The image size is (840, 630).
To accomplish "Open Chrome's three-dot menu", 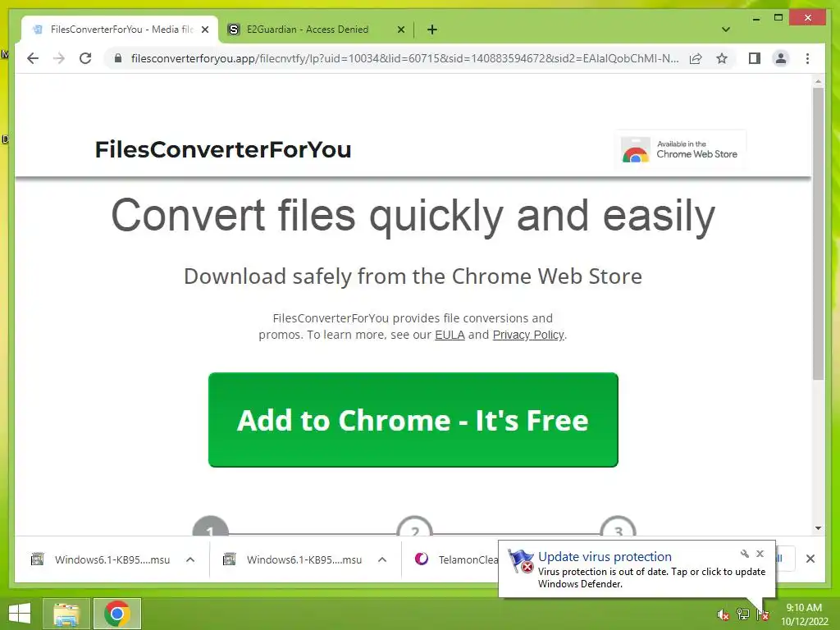I will click(x=807, y=58).
